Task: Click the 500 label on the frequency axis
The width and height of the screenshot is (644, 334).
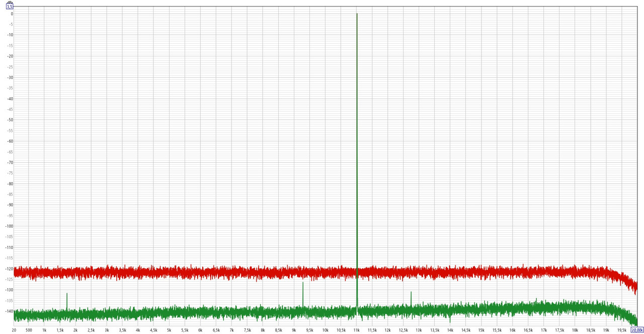Action: point(29,330)
